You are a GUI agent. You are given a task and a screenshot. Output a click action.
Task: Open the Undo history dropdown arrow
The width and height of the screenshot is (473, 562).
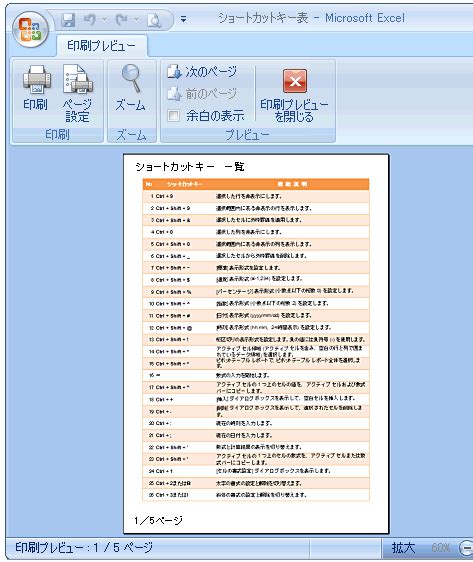click(104, 20)
